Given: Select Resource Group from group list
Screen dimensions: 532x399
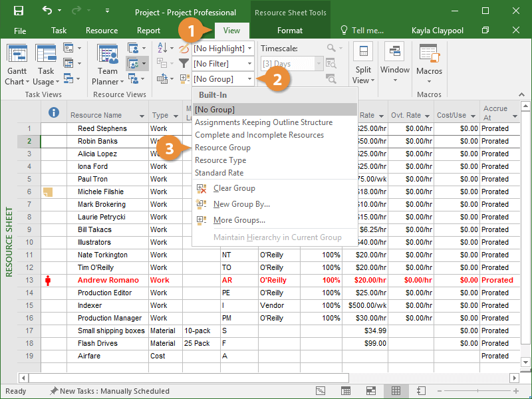Looking at the screenshot, I should coord(223,148).
